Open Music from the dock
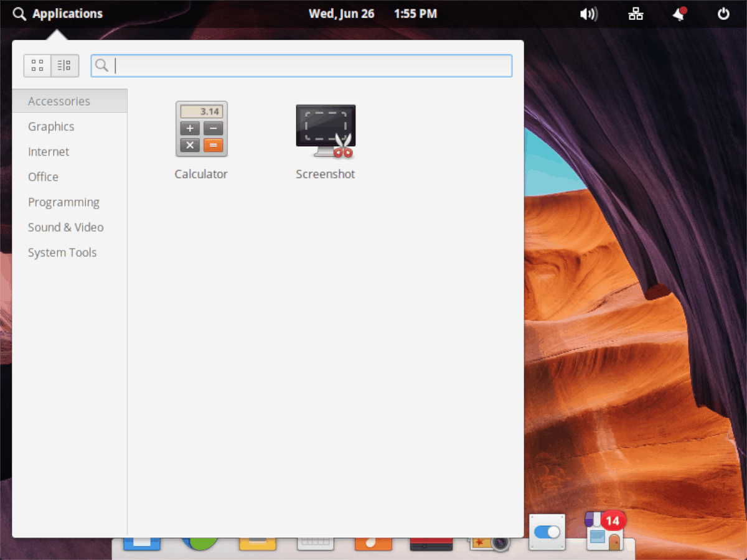Viewport: 747px width, 560px height. tap(374, 544)
